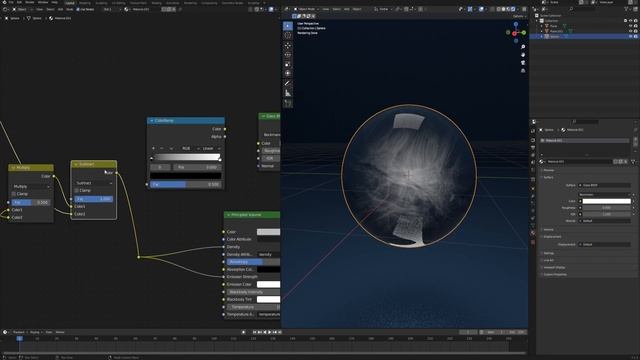Select the Measure tool in viewport toolbar
Image resolution: width=640 pixels, height=360 pixels.
tap(288, 93)
